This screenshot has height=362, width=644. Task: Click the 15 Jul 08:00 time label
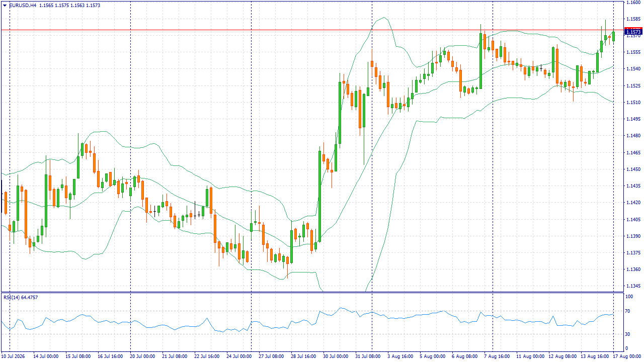[x=78, y=356]
